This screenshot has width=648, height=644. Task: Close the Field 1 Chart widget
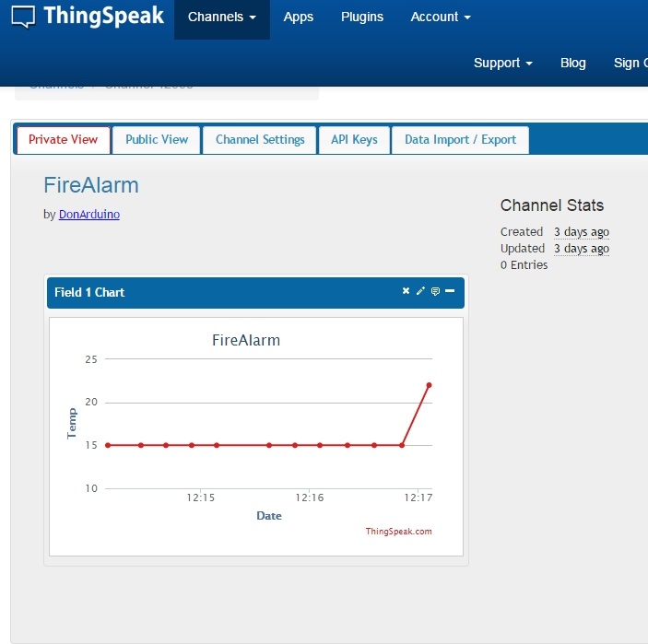[406, 291]
